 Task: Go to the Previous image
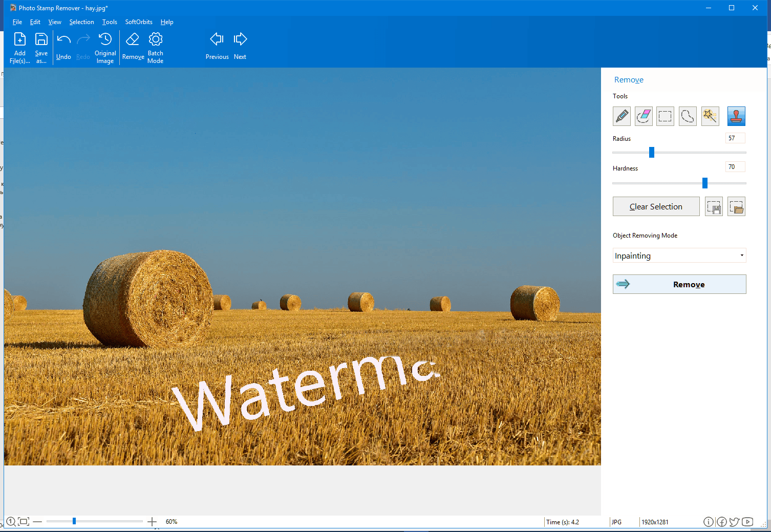pos(217,47)
